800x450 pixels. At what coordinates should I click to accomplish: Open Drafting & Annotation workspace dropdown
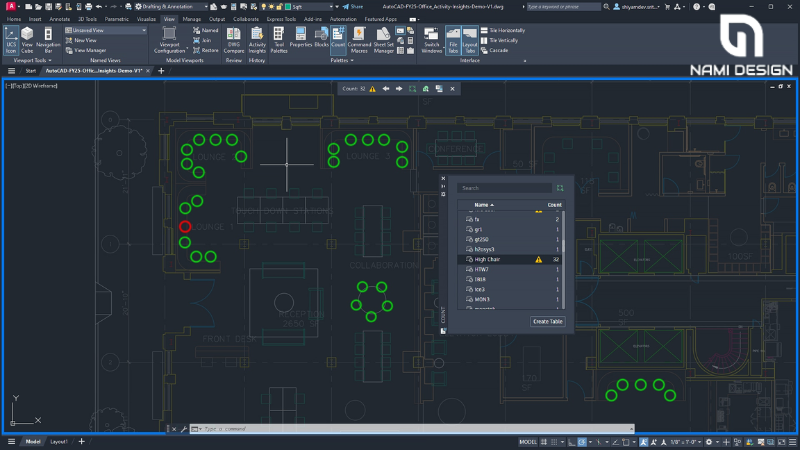pos(171,7)
